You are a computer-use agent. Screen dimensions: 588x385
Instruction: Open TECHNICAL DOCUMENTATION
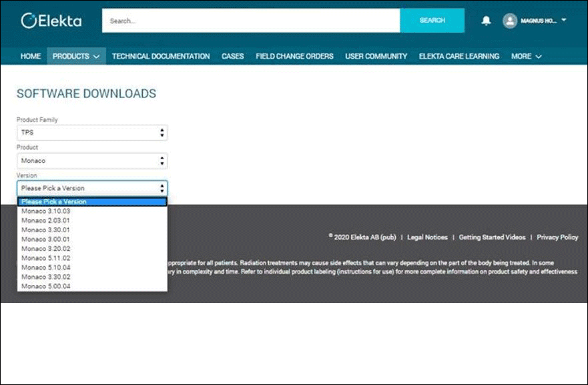(x=161, y=56)
